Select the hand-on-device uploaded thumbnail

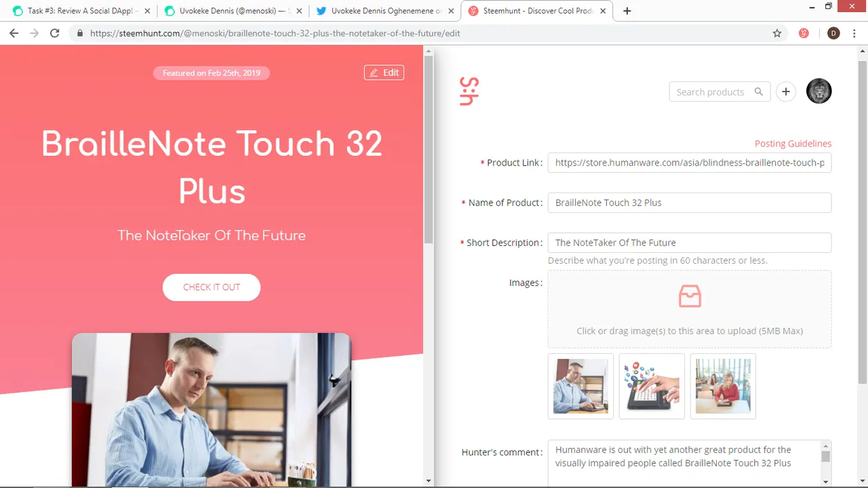652,386
